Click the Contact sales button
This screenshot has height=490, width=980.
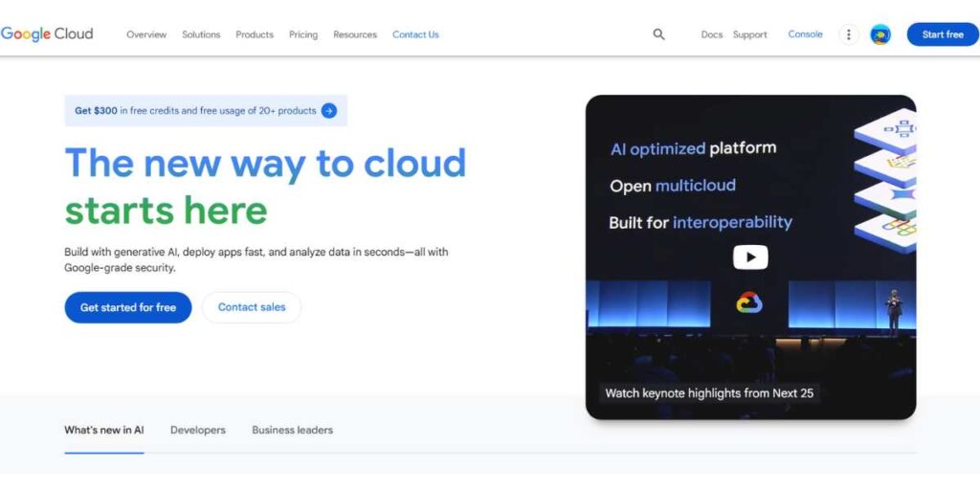[252, 307]
